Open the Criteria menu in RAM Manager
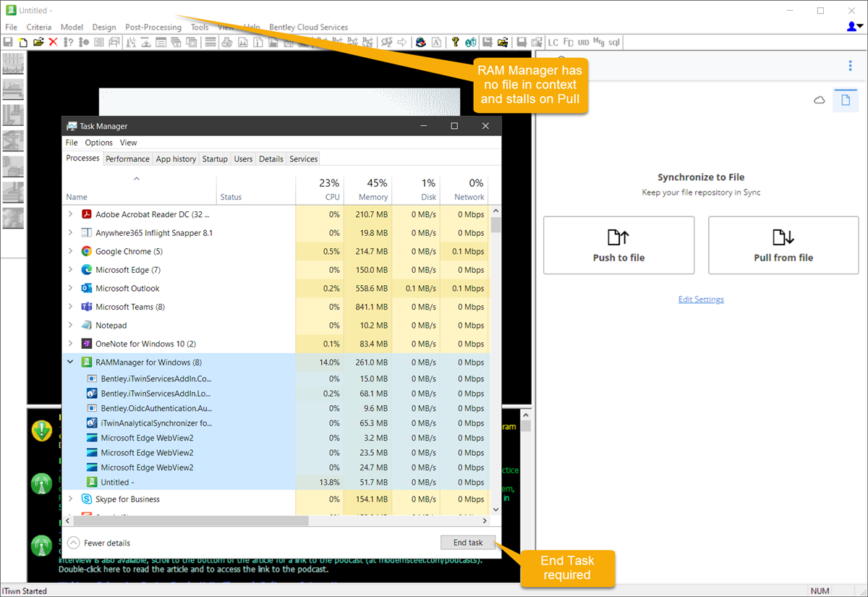This screenshot has width=868, height=597. (39, 27)
